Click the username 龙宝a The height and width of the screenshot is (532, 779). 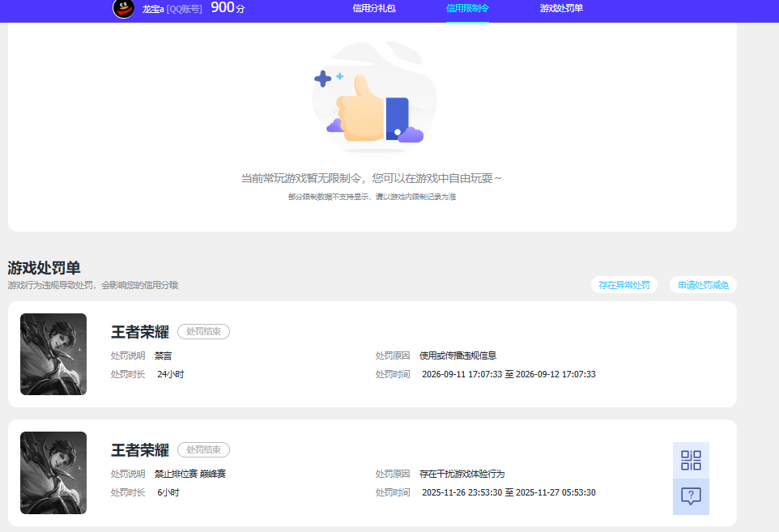coord(153,9)
